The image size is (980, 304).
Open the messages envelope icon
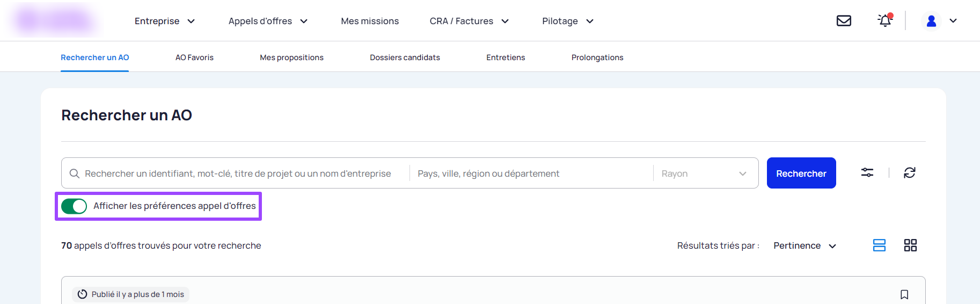[844, 21]
